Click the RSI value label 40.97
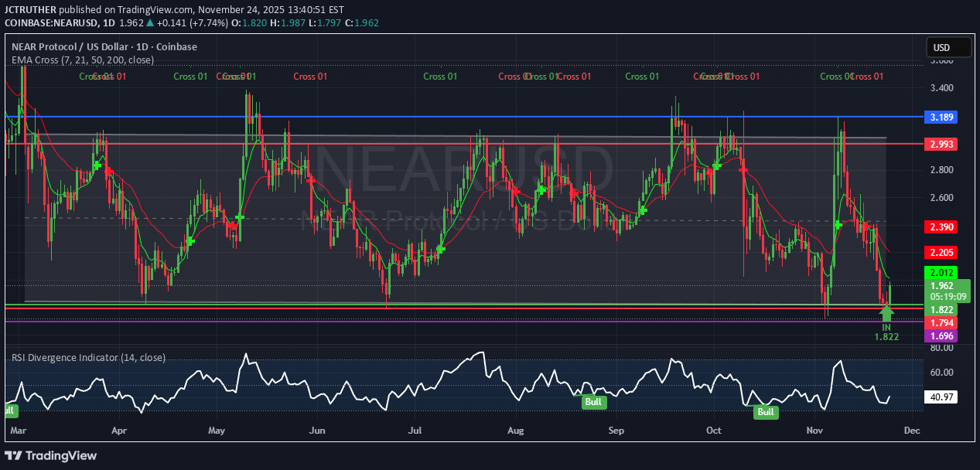This screenshot has height=470, width=980. (x=941, y=397)
